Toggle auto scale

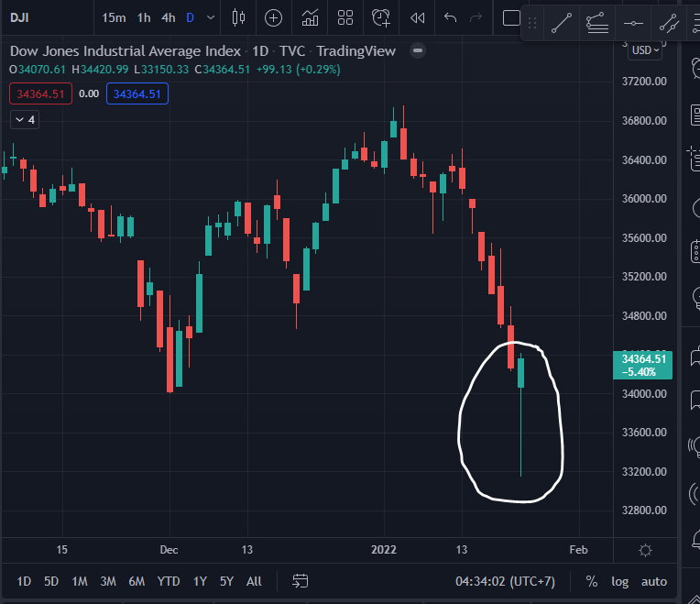pyautogui.click(x=654, y=581)
